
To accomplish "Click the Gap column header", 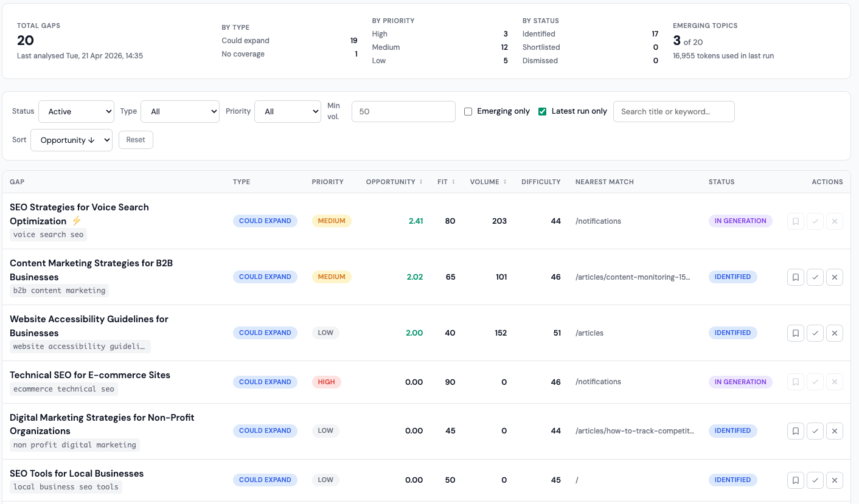I will [17, 182].
